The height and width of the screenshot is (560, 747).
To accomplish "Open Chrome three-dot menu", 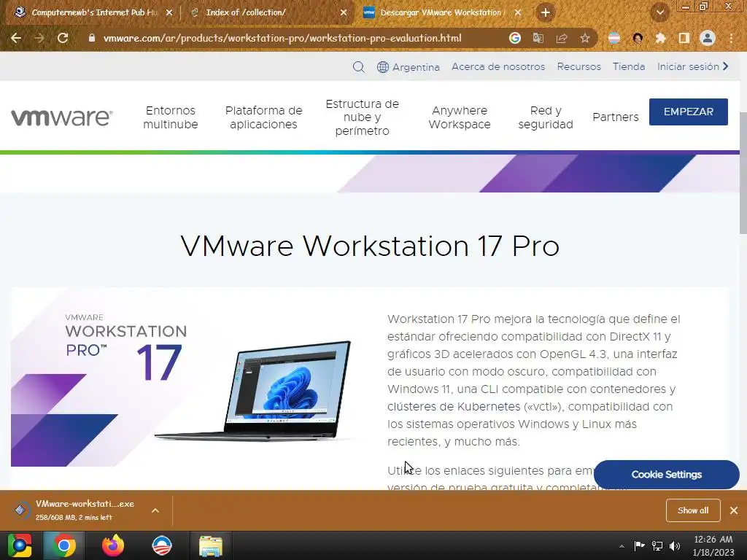I will pyautogui.click(x=731, y=38).
